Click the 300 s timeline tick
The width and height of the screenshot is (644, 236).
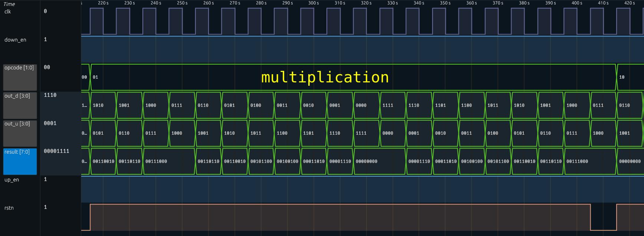(313, 3)
